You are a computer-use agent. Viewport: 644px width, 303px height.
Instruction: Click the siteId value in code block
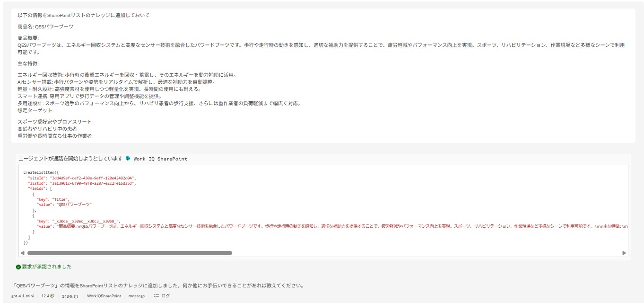pos(96,178)
